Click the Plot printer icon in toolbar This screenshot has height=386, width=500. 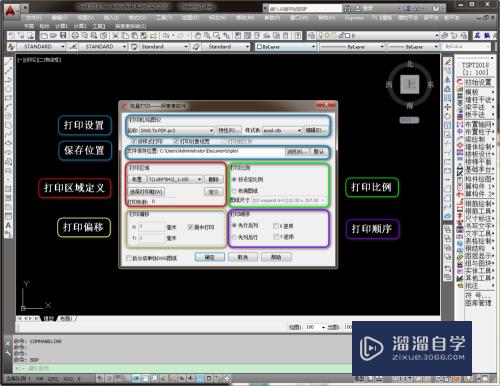75,35
